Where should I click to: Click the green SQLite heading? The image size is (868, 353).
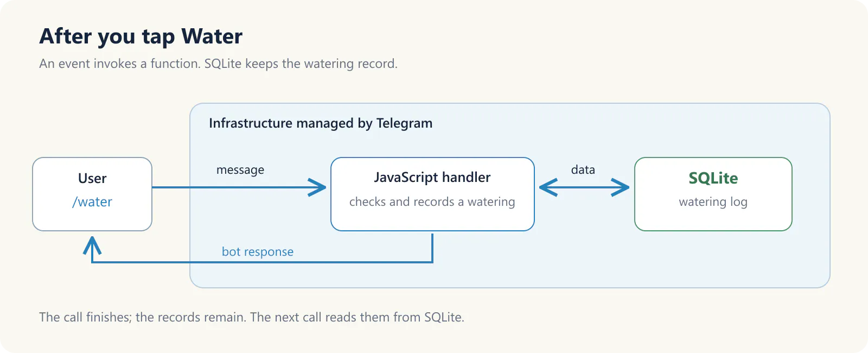[713, 178]
